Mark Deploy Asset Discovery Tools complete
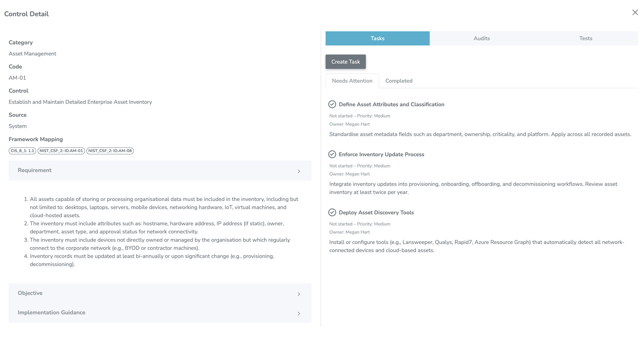Screen dimensions: 644x337 [x=332, y=212]
